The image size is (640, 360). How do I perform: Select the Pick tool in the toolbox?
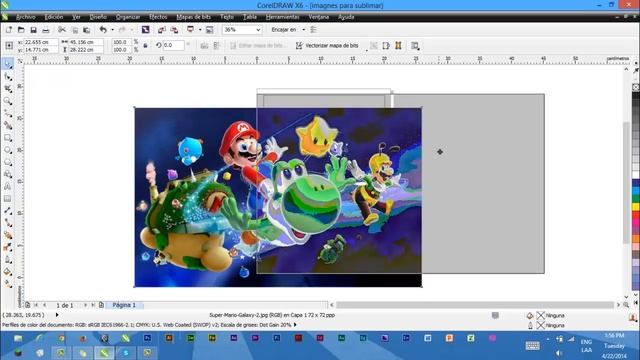8,64
